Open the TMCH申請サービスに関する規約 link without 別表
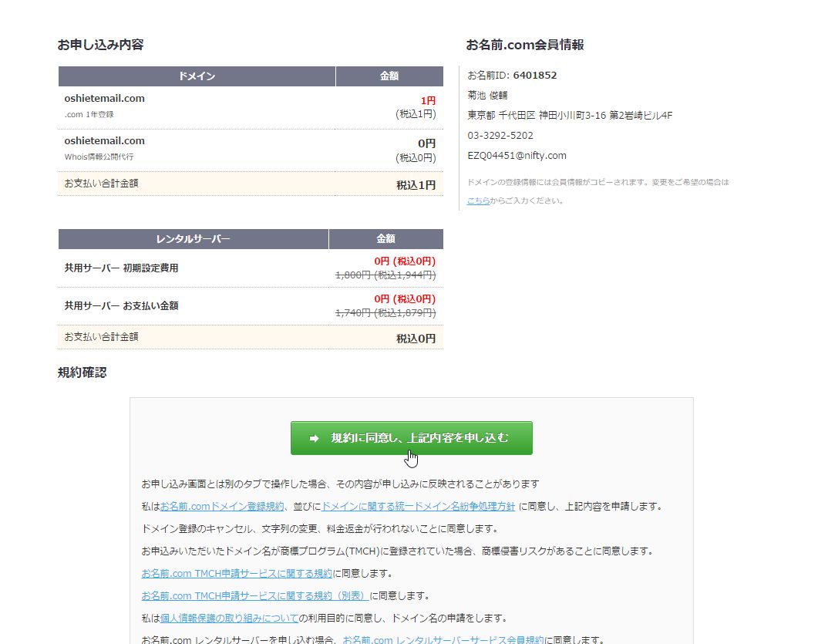The image size is (818, 644). tap(237, 574)
